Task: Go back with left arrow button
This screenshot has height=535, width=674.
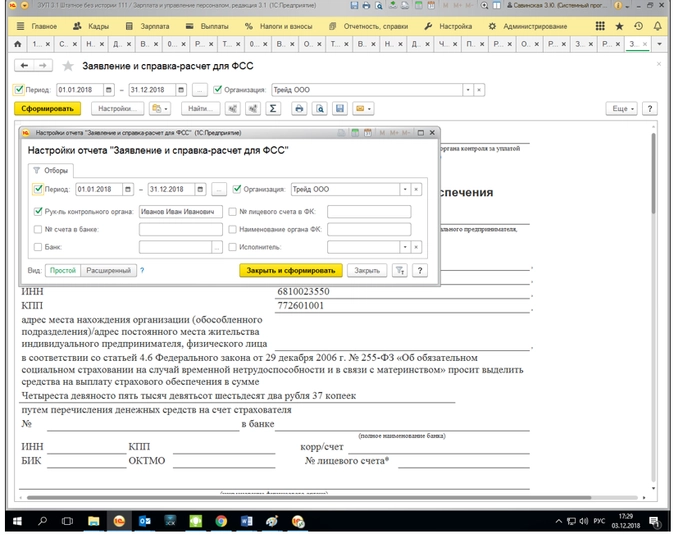Action: coord(24,65)
